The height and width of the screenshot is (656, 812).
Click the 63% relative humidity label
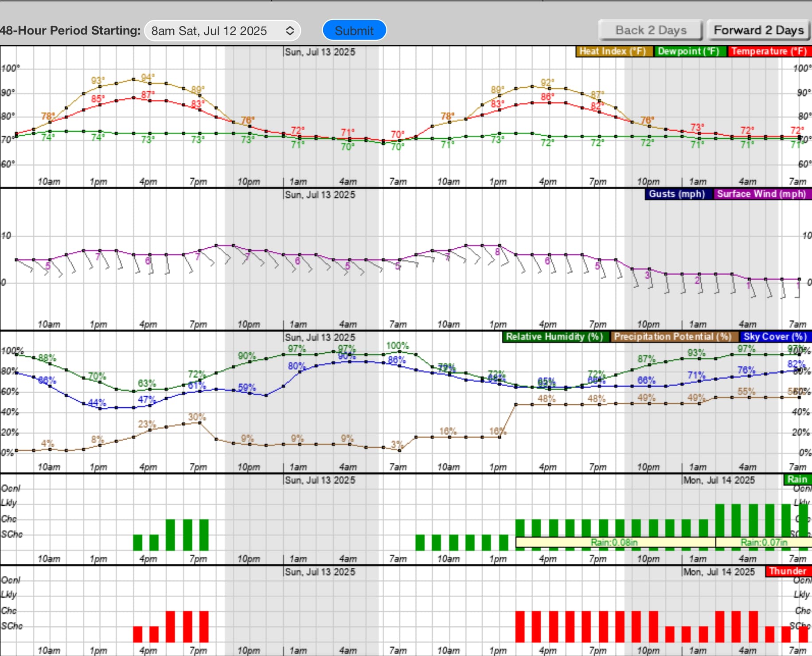147,383
